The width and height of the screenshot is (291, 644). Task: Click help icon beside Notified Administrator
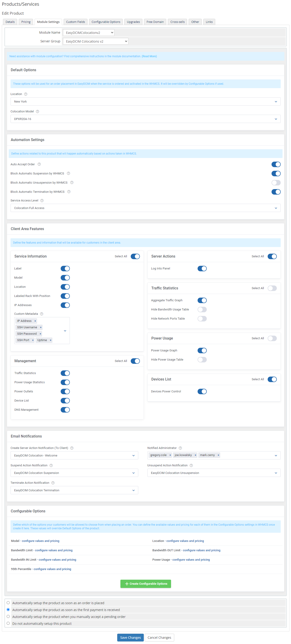pos(180,448)
